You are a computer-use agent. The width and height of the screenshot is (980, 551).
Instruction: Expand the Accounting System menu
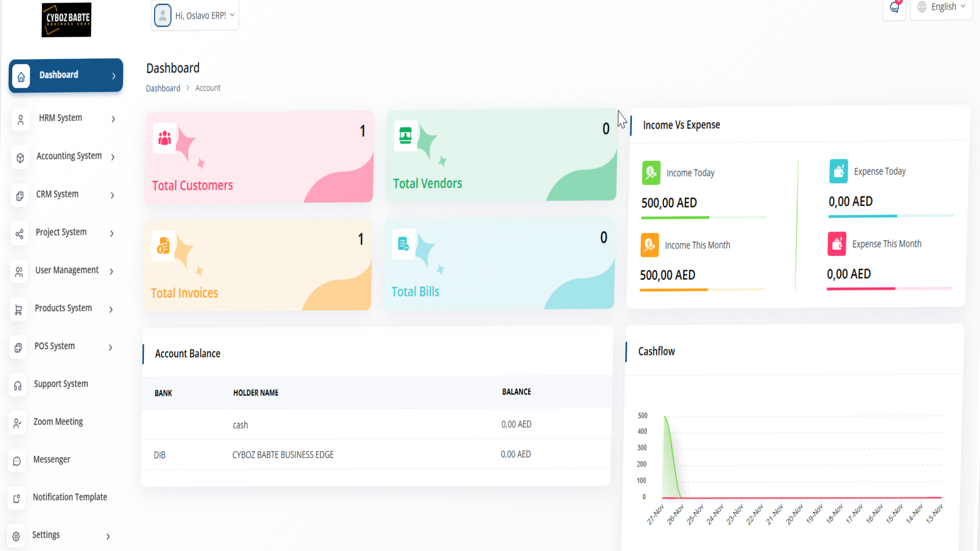pos(69,156)
